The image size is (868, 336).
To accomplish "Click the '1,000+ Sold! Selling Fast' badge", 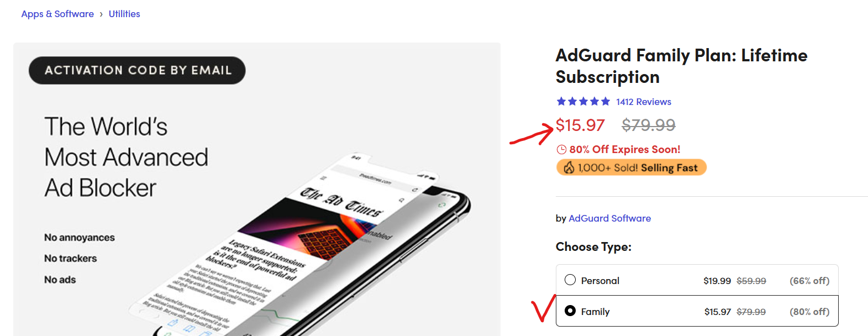I will pos(631,167).
